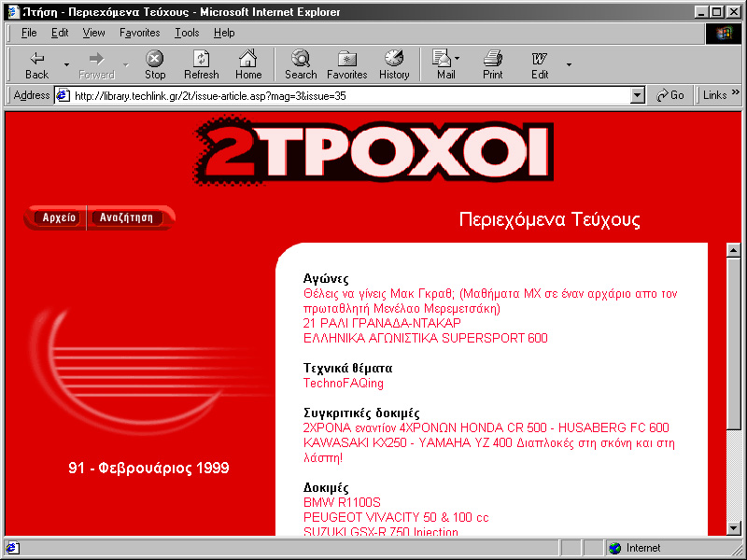
Task: Refresh the page with Refresh icon
Action: pyautogui.click(x=201, y=59)
